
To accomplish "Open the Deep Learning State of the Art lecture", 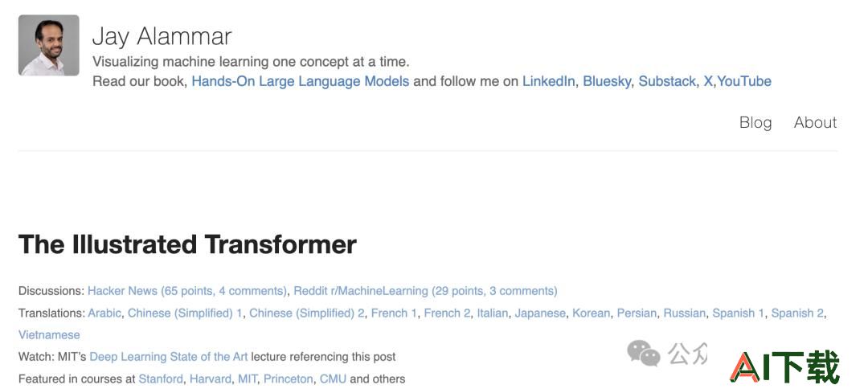I will tap(168, 357).
